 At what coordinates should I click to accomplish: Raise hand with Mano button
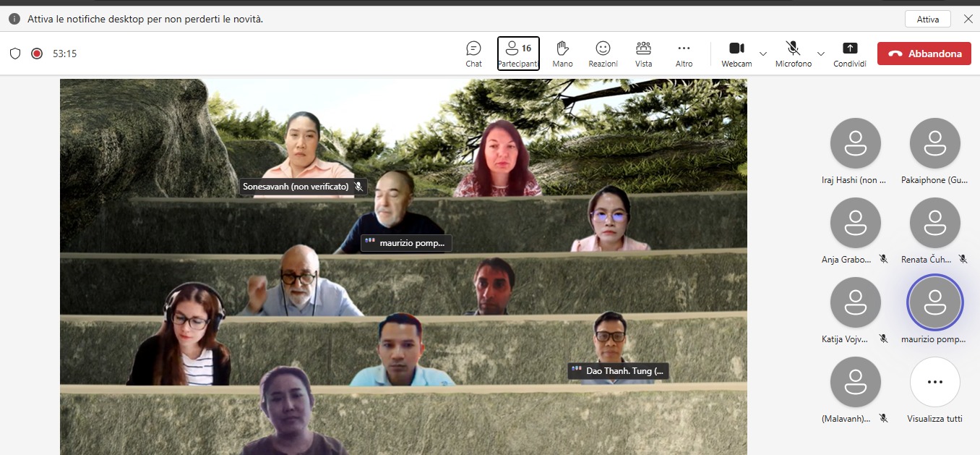click(x=562, y=54)
